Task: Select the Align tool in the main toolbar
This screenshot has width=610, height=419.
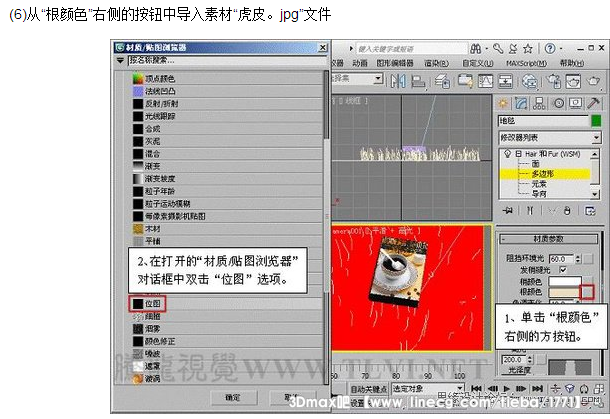Action: tap(418, 81)
